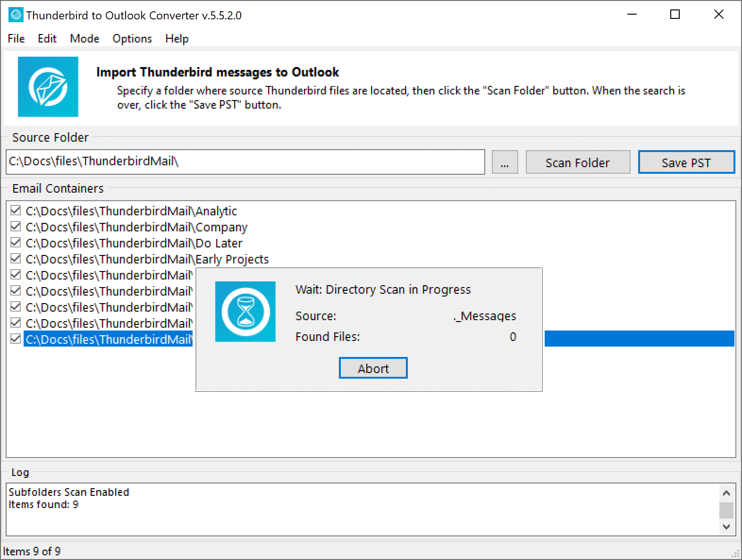Click the window resize grip corner
This screenshot has height=560, width=742.
(x=736, y=554)
